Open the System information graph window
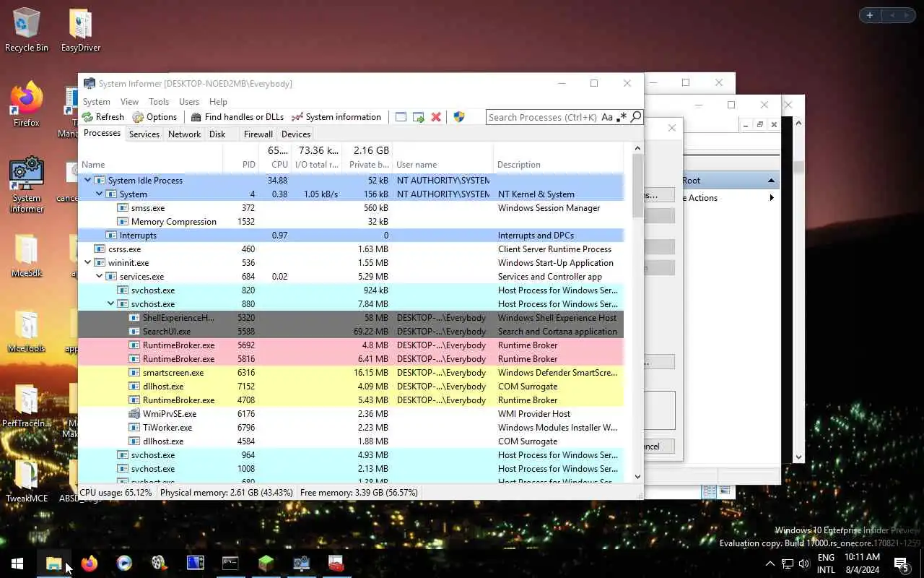 click(x=336, y=117)
